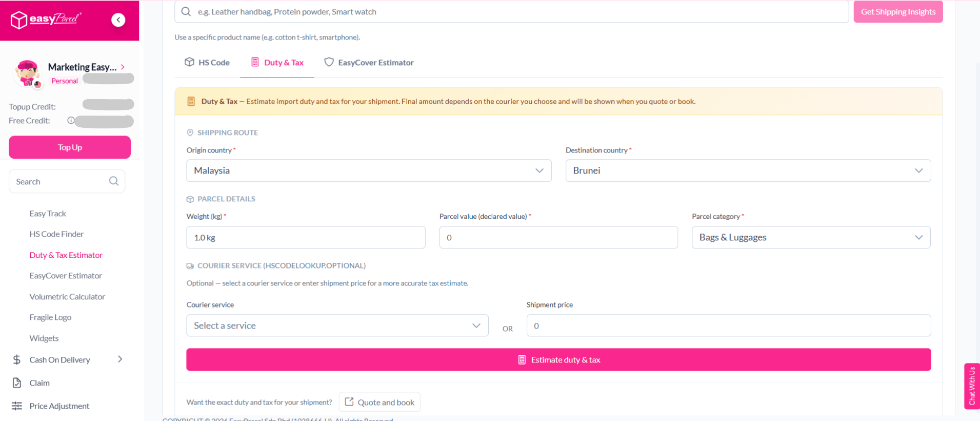Click the Top Up button
The width and height of the screenshot is (980, 421).
point(70,147)
